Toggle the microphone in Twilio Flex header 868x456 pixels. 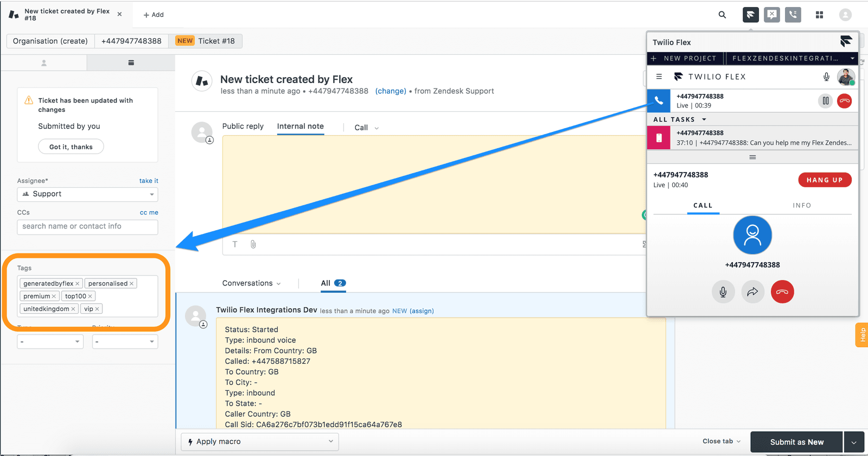coord(826,77)
